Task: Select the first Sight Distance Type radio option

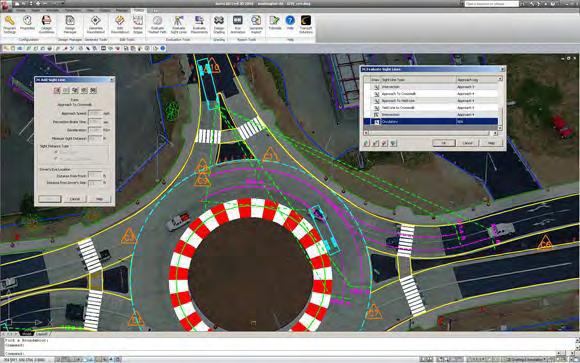Action: point(56,152)
